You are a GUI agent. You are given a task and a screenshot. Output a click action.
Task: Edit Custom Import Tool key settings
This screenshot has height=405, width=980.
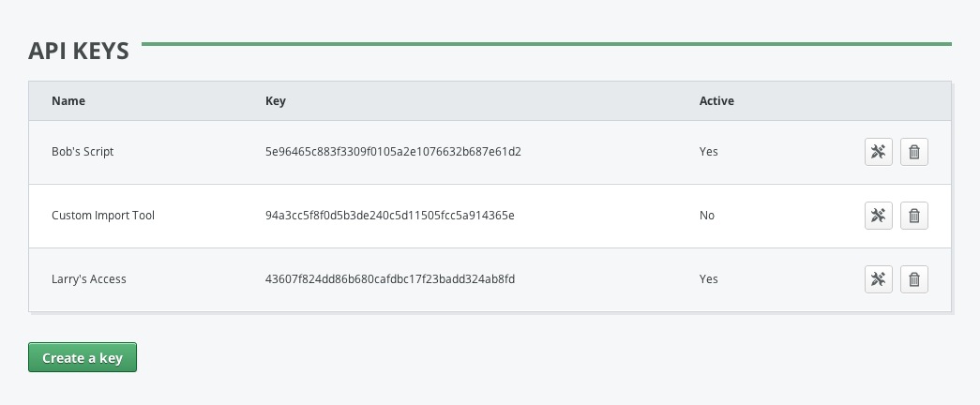(x=878, y=216)
